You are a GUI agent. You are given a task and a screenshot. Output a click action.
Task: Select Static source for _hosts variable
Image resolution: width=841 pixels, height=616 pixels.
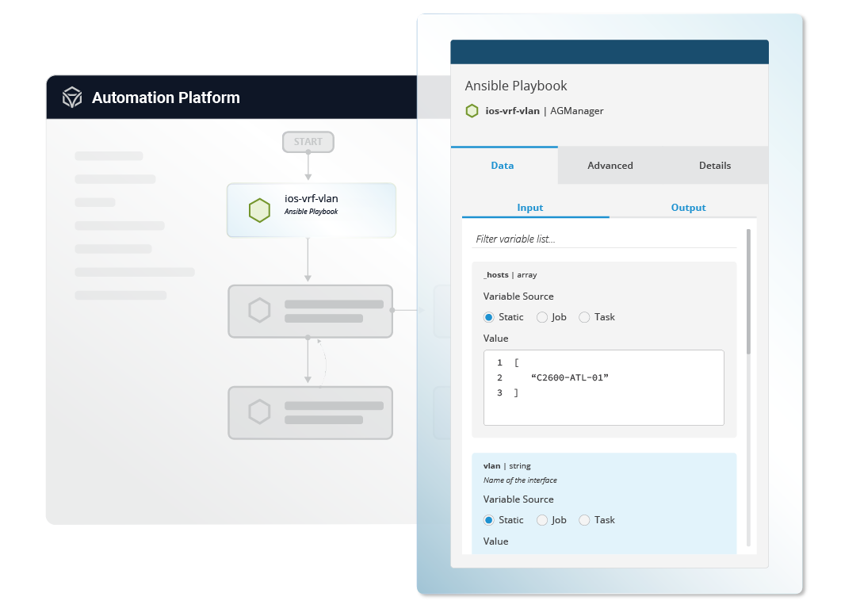click(x=489, y=317)
